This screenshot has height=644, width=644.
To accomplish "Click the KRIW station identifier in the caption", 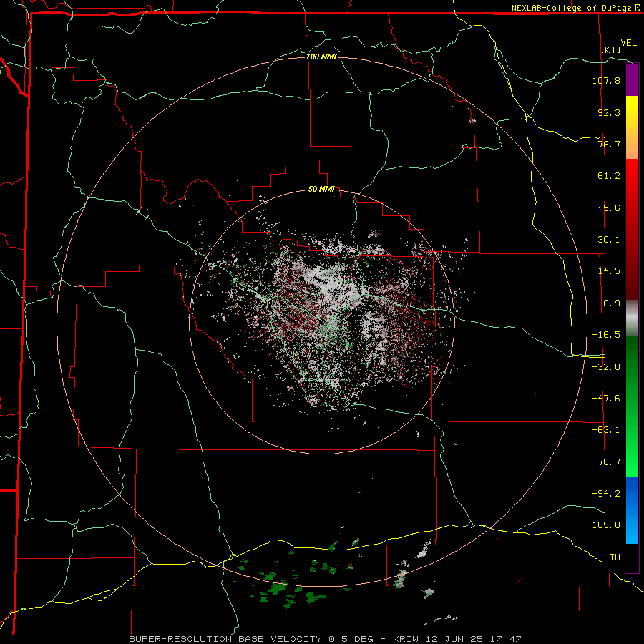I will [x=406, y=639].
